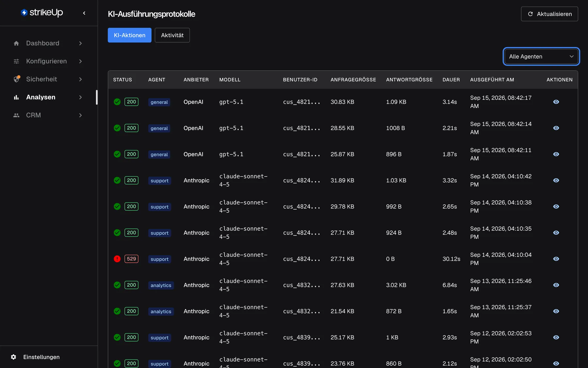Image resolution: width=588 pixels, height=368 pixels.
Task: View details of 11:25:37 AM row eye icon
Action: pos(556,311)
